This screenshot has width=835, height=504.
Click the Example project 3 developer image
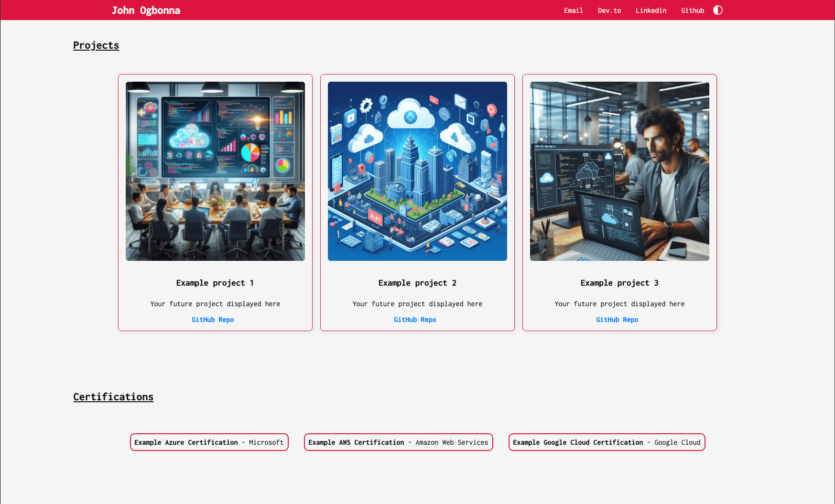click(619, 171)
